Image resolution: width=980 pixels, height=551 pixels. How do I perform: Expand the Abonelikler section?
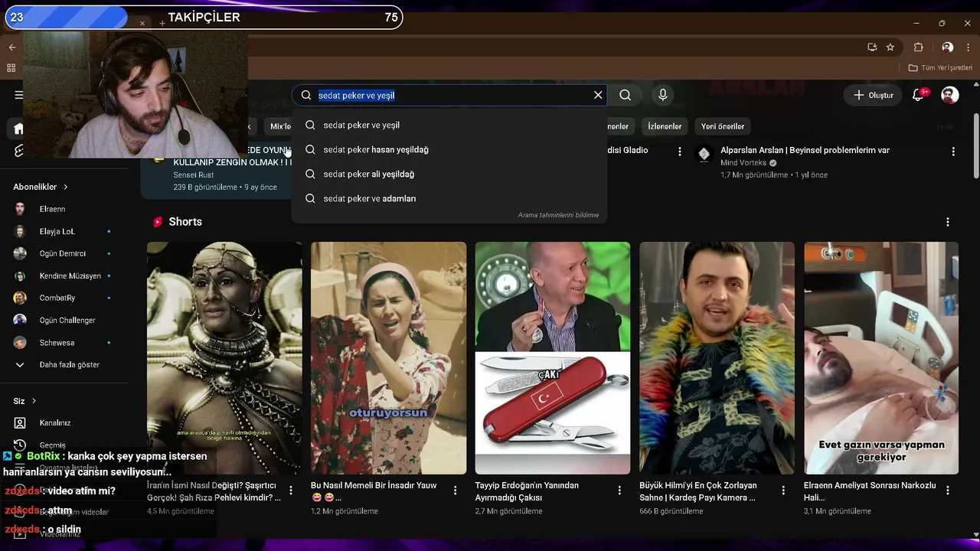click(41, 187)
